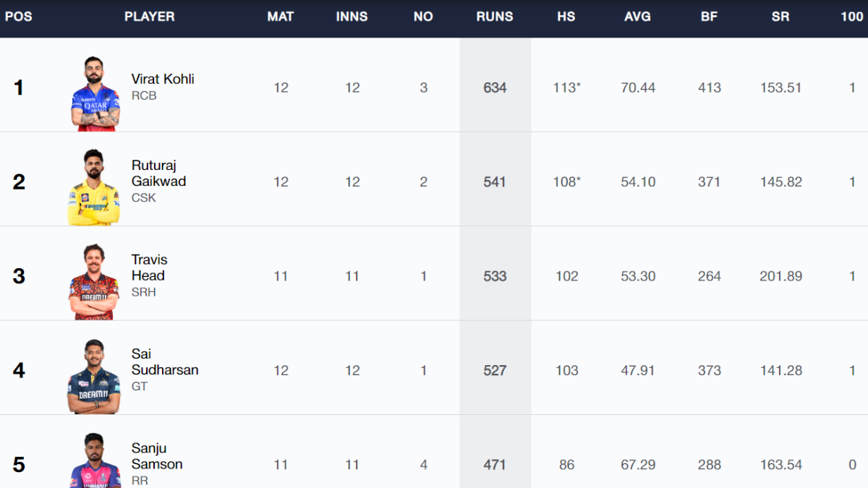Click the BF column header
Screen dimensions: 868x488
pyautogui.click(x=709, y=17)
